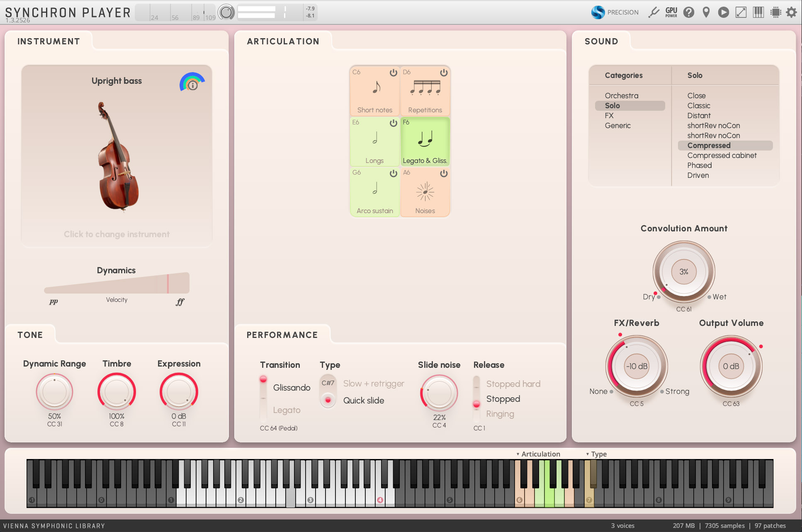Choose the Distant solo preset
This screenshot has height=532, width=802.
(x=699, y=116)
